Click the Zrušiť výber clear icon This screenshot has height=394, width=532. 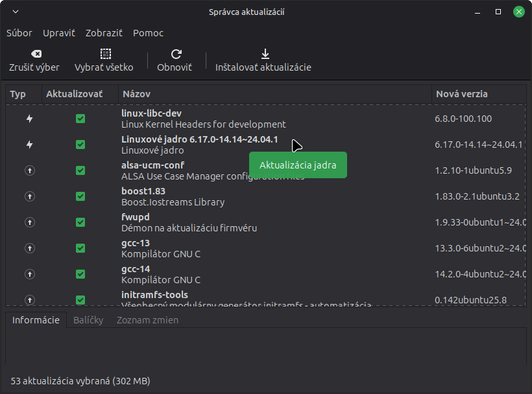pos(36,54)
